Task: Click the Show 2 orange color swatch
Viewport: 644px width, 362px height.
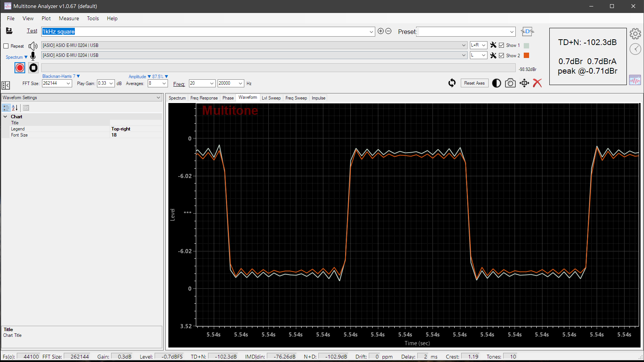Action: [x=526, y=55]
